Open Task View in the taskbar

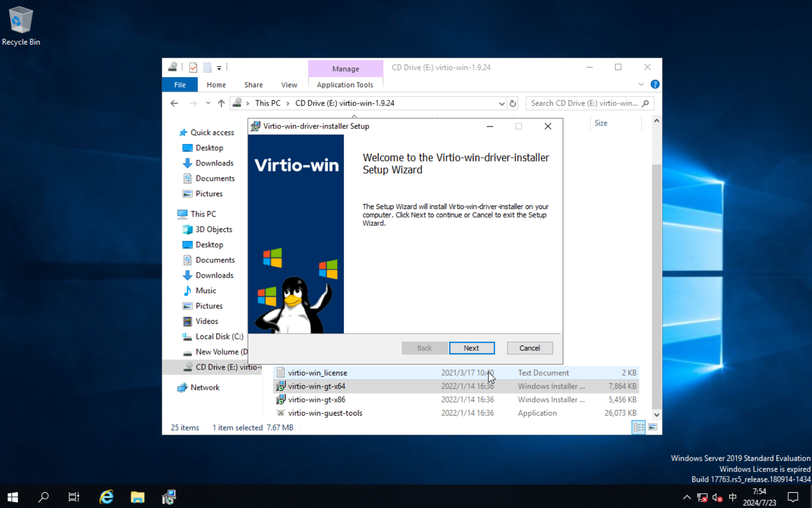point(74,497)
